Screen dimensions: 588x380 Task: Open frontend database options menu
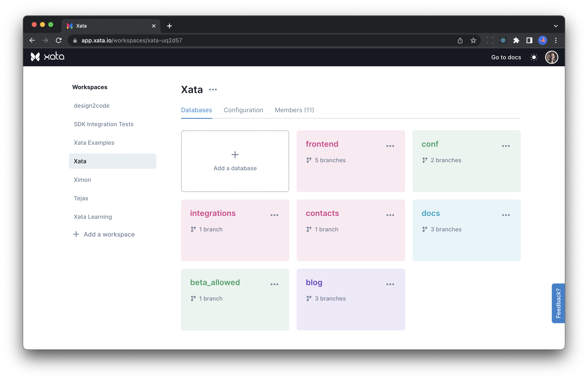click(x=390, y=146)
